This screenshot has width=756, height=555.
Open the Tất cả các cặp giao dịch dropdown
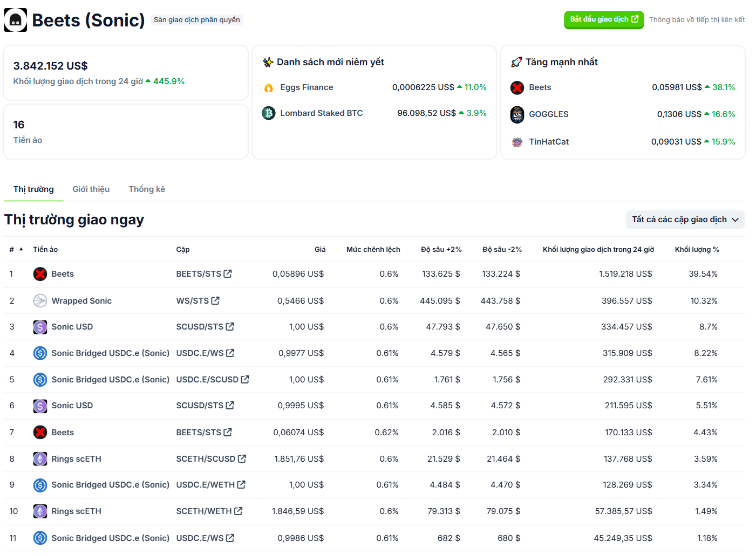[x=685, y=220]
